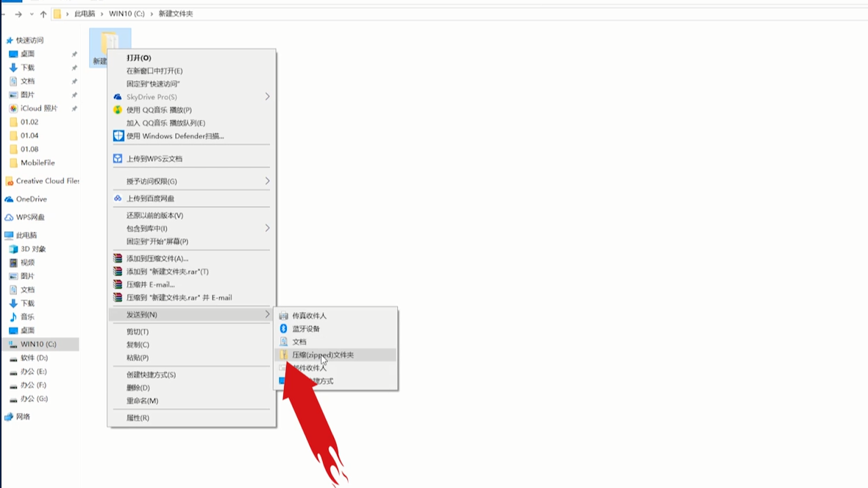Click the OneDrive cloud icon in sidebar
Viewport: 868px width, 488px height.
[x=9, y=199]
